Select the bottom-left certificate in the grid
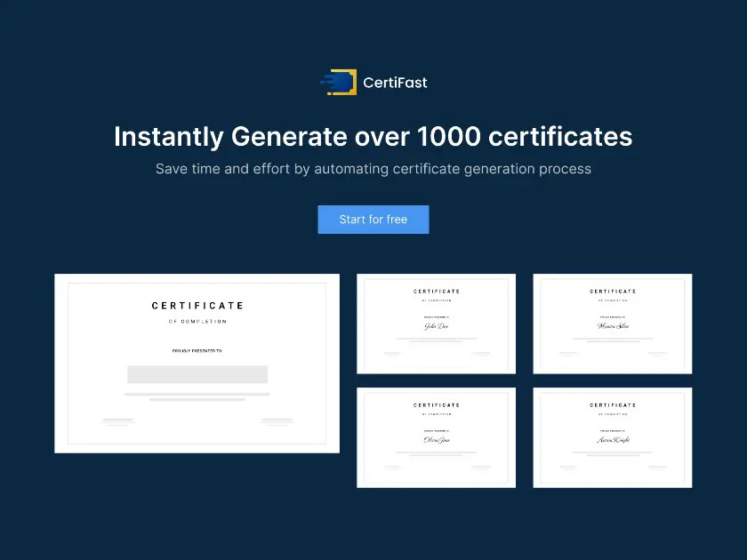This screenshot has height=560, width=747. (x=436, y=437)
